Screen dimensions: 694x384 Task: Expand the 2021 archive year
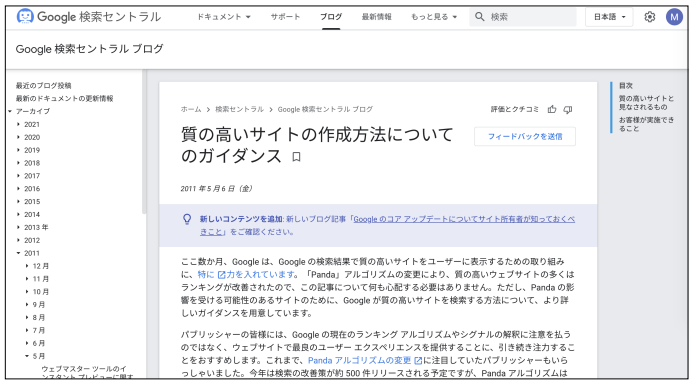click(18, 124)
